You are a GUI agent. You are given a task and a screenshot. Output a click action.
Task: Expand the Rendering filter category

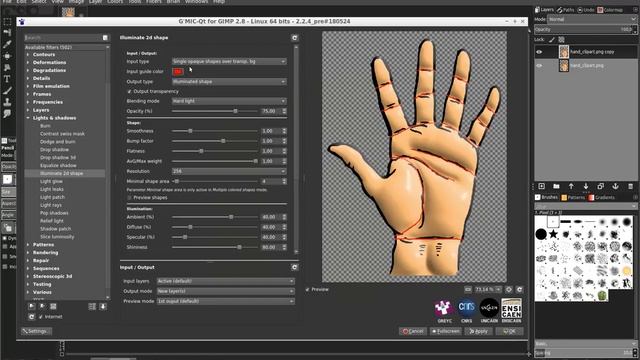[28, 253]
